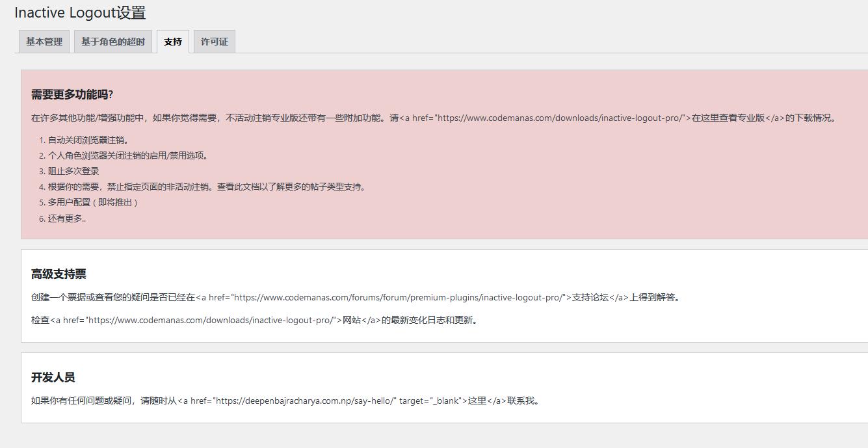Screen dimensions: 868x448
Task: Click the 高级支持票 heading
Action: pyautogui.click(x=59, y=274)
